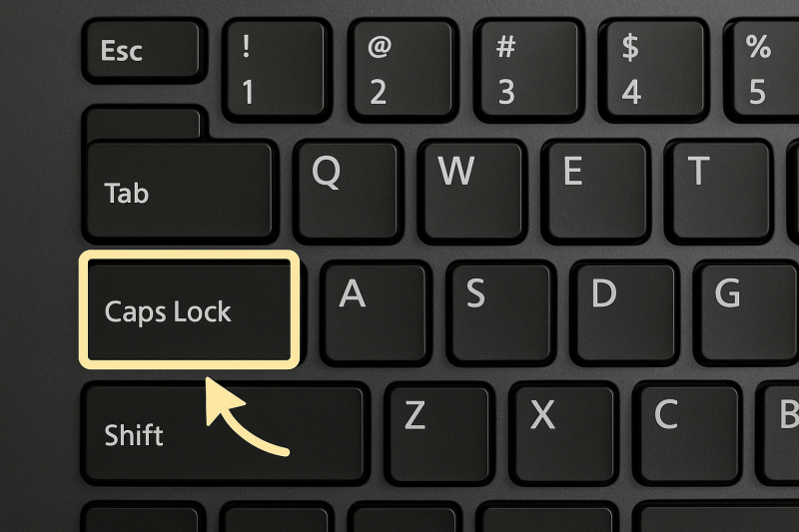
Task: Click the 1 exclamation mark key
Action: 278,70
